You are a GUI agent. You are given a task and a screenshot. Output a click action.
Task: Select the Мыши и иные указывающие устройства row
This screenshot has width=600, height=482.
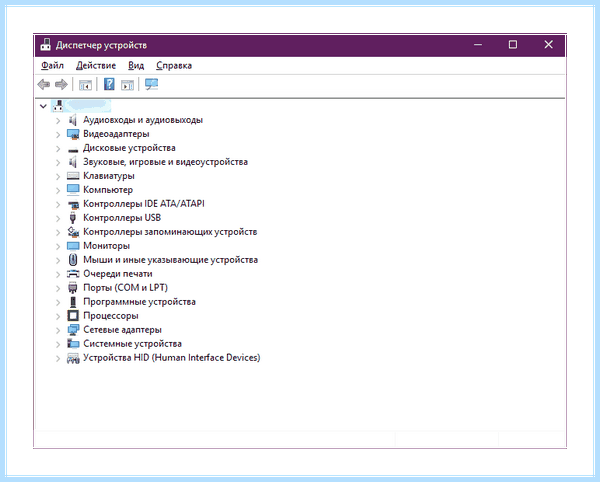pyautogui.click(x=171, y=260)
